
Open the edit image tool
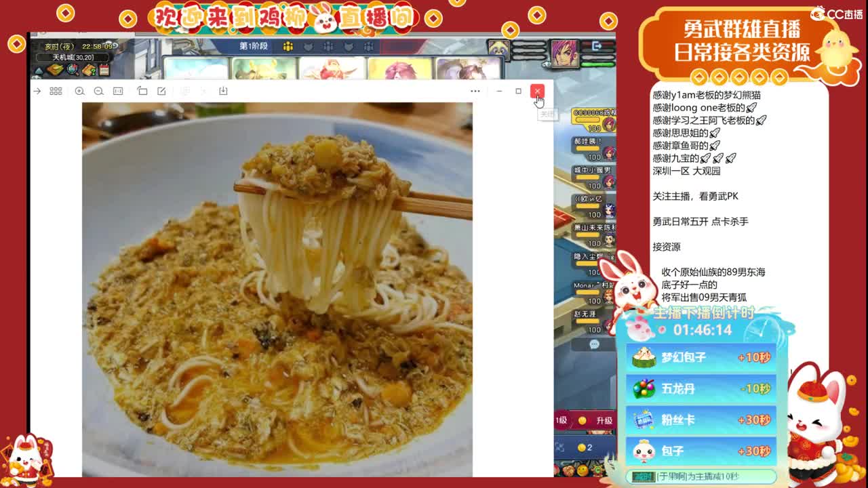[161, 91]
